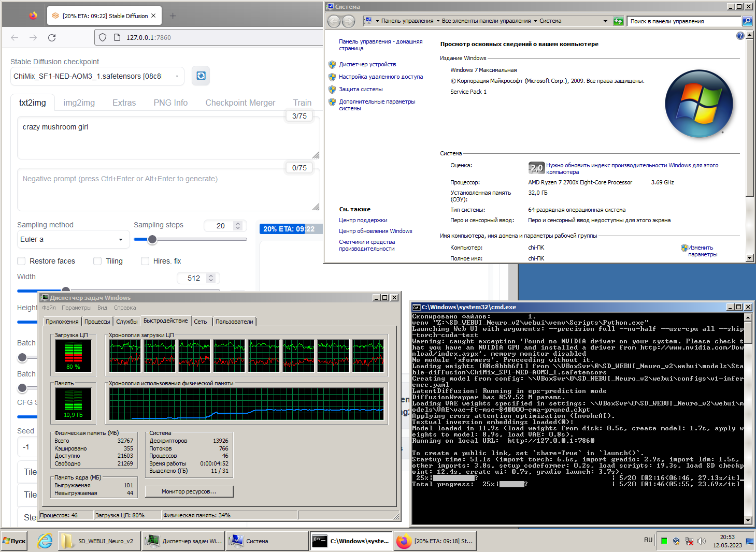Enable the Restore faces checkbox
The image size is (756, 552).
(x=22, y=261)
